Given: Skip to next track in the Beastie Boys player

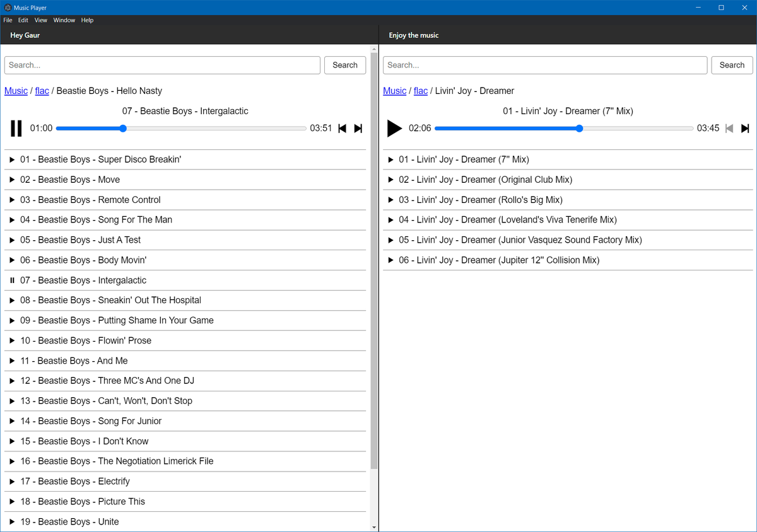Looking at the screenshot, I should pos(358,129).
